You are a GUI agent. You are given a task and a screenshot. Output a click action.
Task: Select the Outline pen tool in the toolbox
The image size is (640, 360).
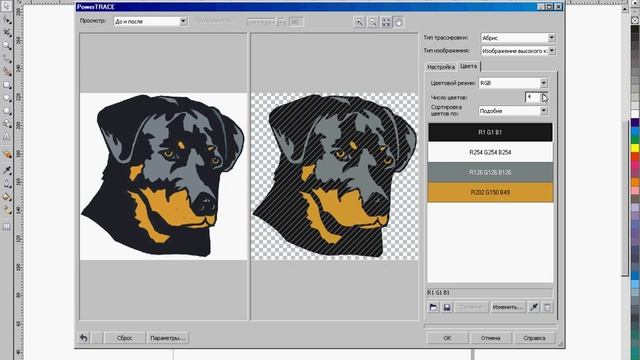click(7, 184)
